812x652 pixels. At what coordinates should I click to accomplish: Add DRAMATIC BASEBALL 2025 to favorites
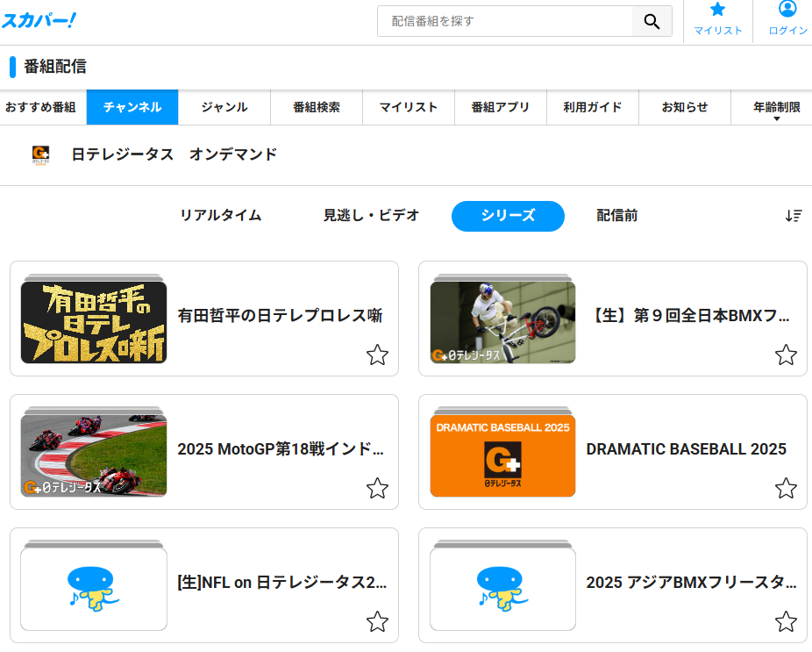(786, 489)
